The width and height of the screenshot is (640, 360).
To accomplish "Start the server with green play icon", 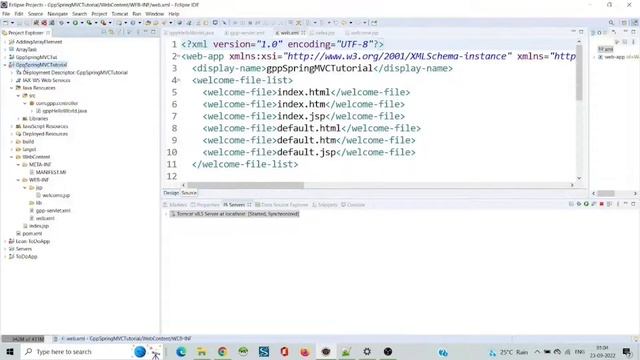I will 586,204.
